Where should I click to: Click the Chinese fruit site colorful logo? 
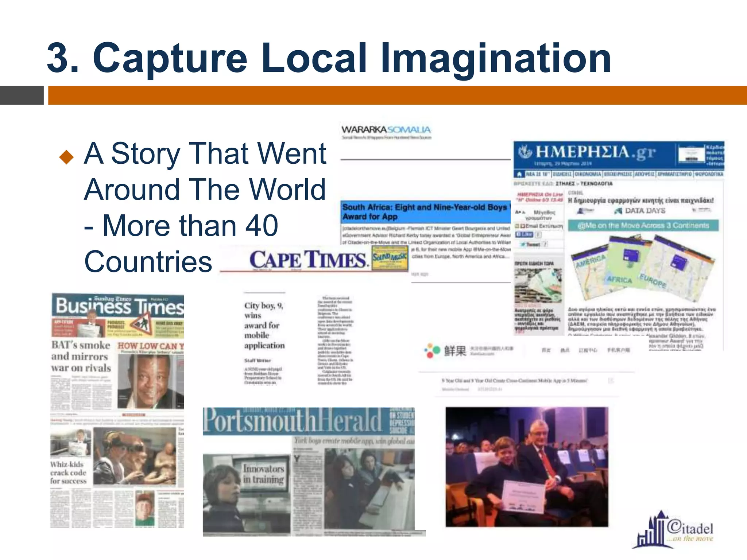[x=432, y=351]
